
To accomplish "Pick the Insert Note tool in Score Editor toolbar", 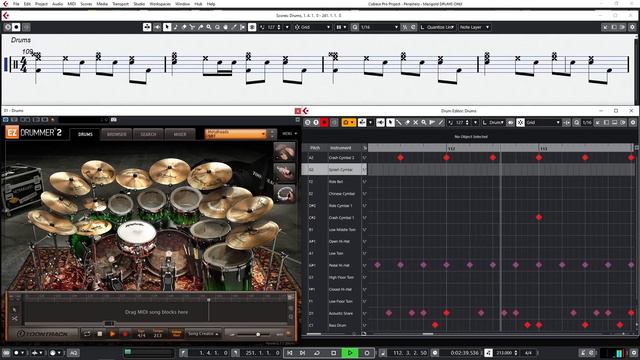I will pyautogui.click(x=176, y=27).
